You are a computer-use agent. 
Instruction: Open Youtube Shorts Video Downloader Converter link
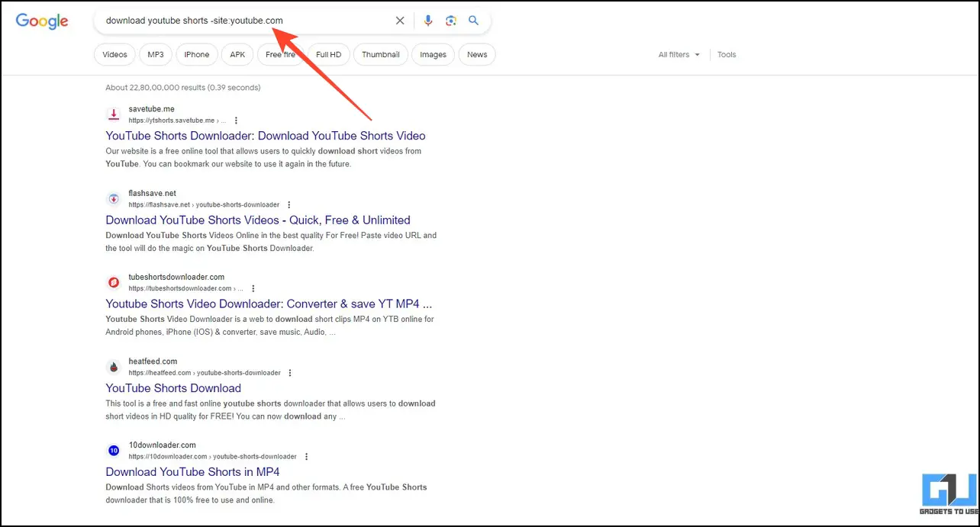point(269,304)
